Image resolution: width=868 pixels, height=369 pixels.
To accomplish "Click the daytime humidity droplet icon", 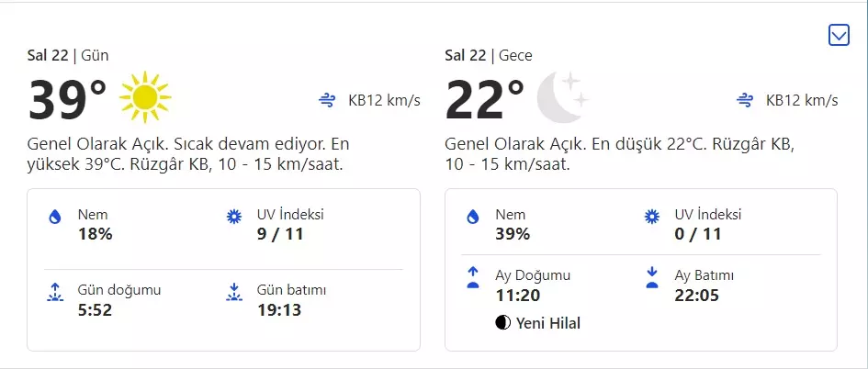I will [55, 217].
